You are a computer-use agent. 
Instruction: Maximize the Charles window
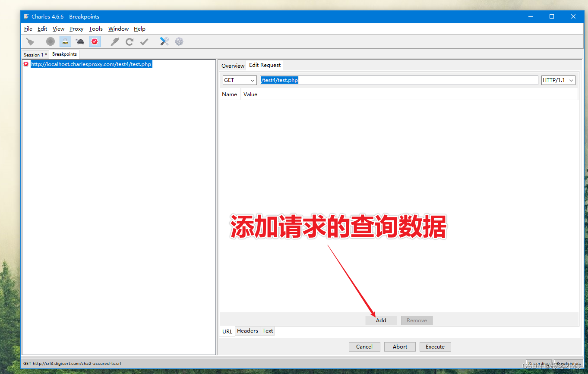click(x=552, y=16)
